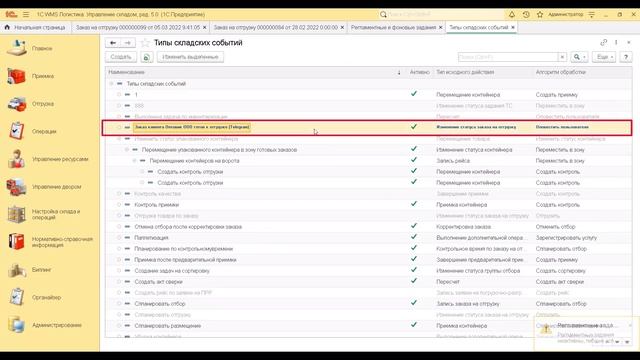The width and height of the screenshot is (640, 360).
Task: Toggle the Активно checkmark for Паллетизация
Action: (414, 237)
